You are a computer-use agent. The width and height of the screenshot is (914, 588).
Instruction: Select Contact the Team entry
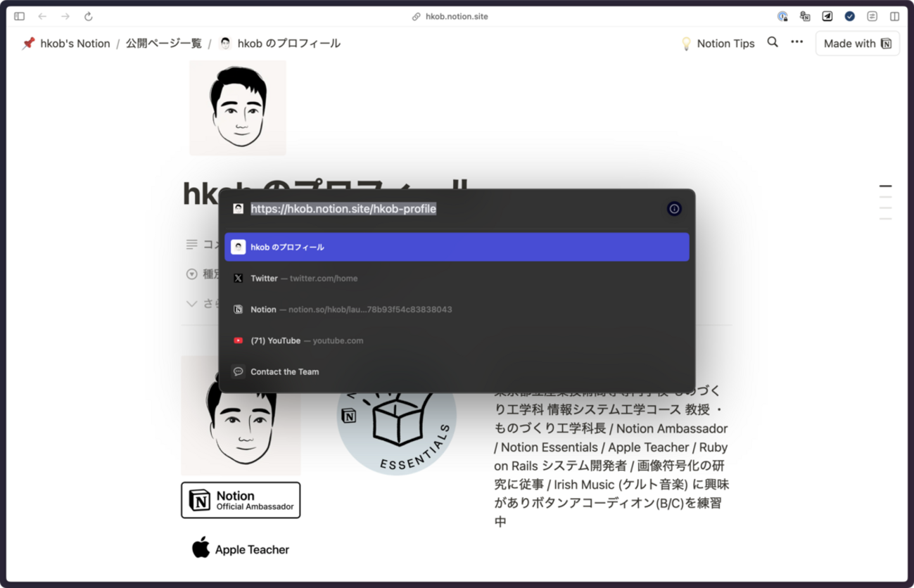pyautogui.click(x=457, y=371)
